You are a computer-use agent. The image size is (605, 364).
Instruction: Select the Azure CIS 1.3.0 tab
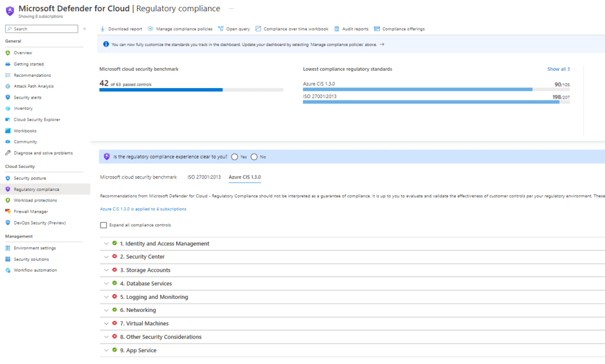click(x=245, y=177)
